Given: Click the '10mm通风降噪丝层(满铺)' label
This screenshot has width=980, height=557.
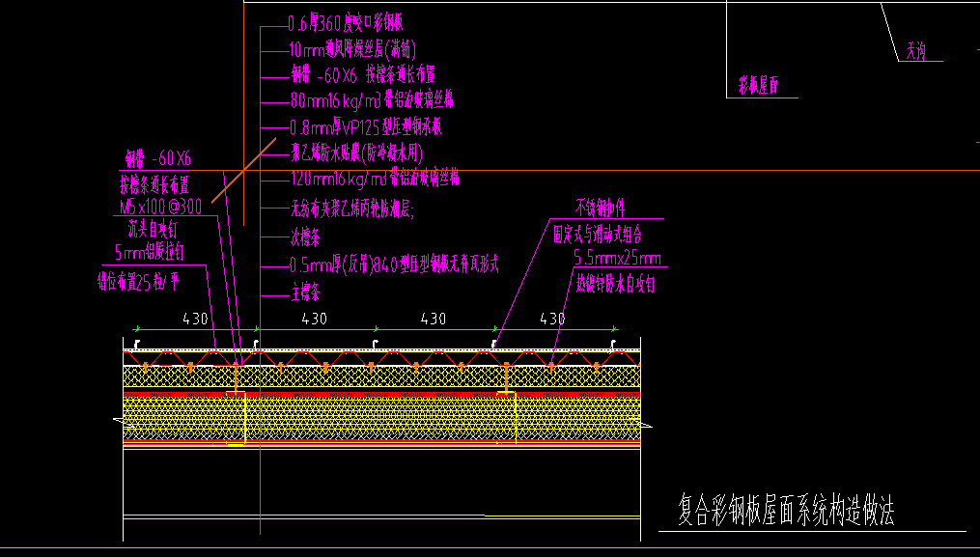Looking at the screenshot, I should pos(352,49).
